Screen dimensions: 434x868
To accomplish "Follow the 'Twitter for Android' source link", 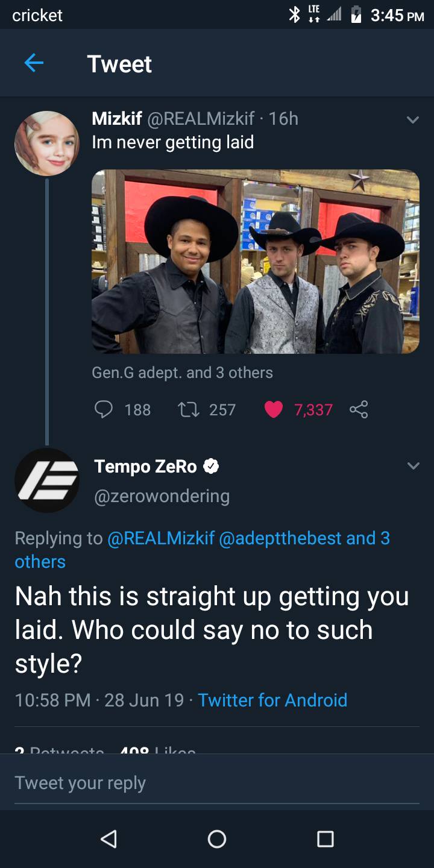I will tap(272, 700).
